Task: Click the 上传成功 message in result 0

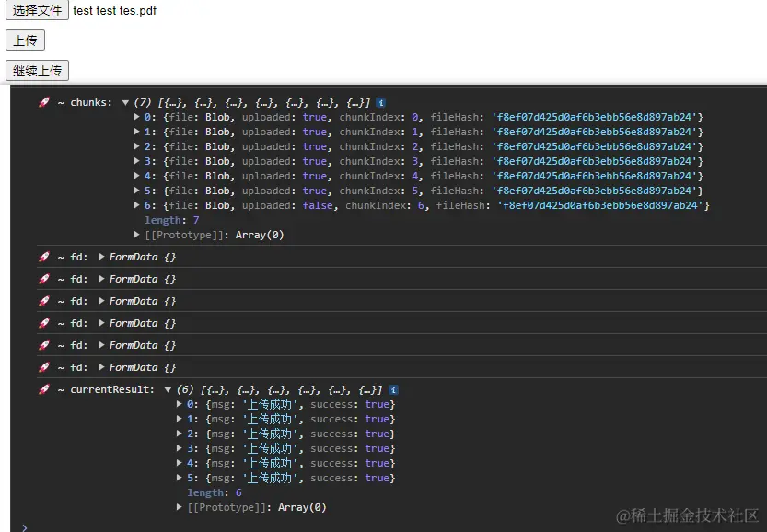Action: tap(270, 404)
